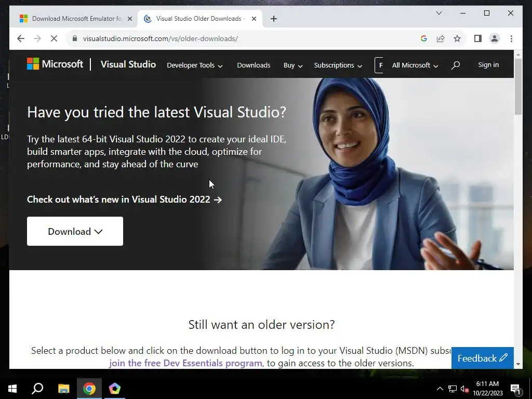Image resolution: width=532 pixels, height=399 pixels.
Task: View site info via the lock icon
Action: 75,38
